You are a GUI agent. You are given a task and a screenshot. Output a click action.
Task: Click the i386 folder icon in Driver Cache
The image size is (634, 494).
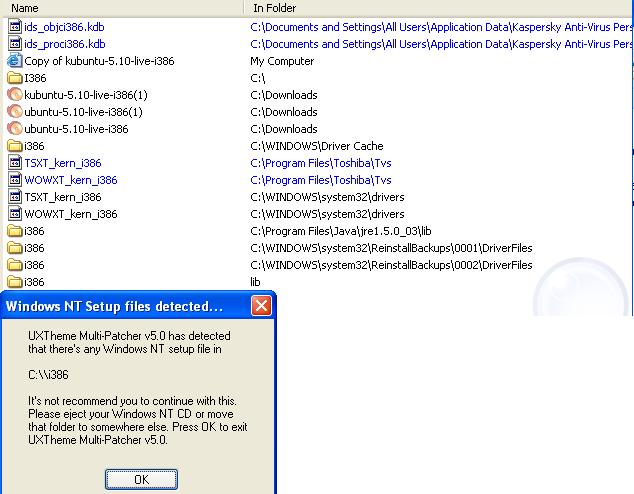[x=15, y=146]
